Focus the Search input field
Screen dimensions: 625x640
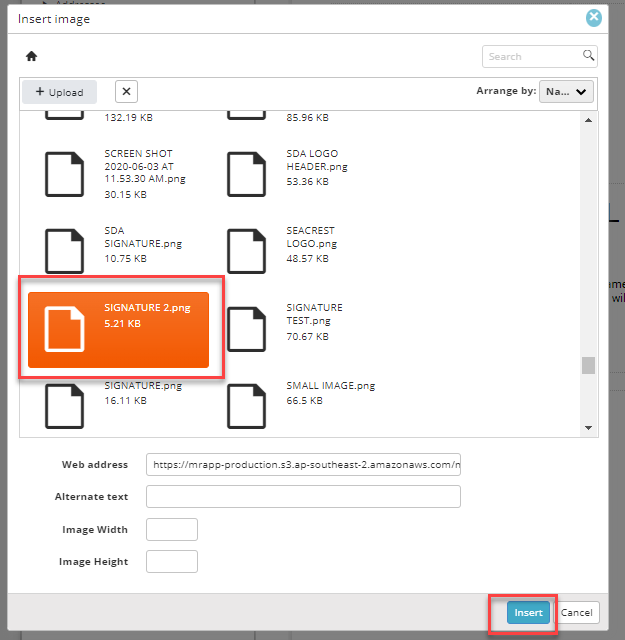coord(534,56)
